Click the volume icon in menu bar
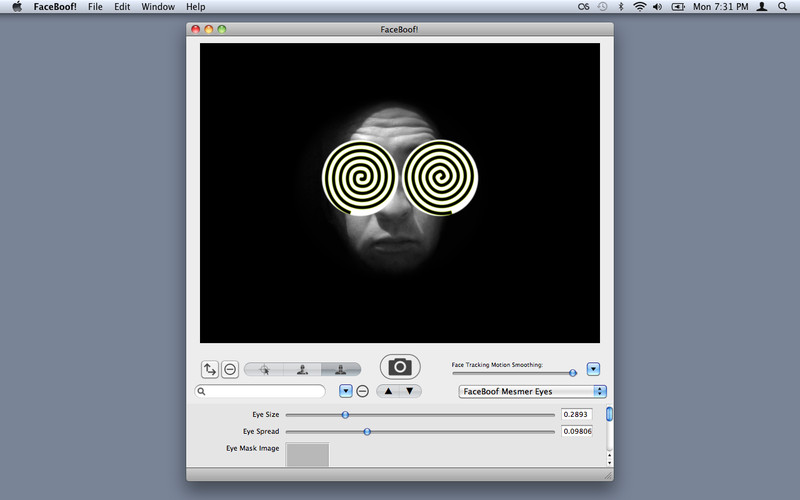This screenshot has height=500, width=800. point(658,7)
